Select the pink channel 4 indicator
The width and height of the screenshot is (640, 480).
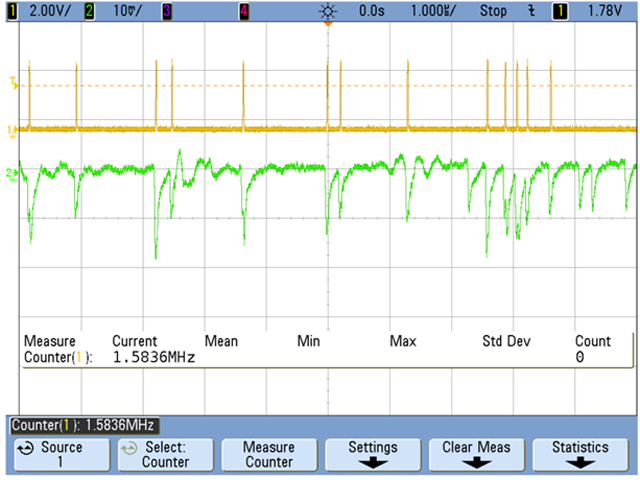tap(244, 11)
